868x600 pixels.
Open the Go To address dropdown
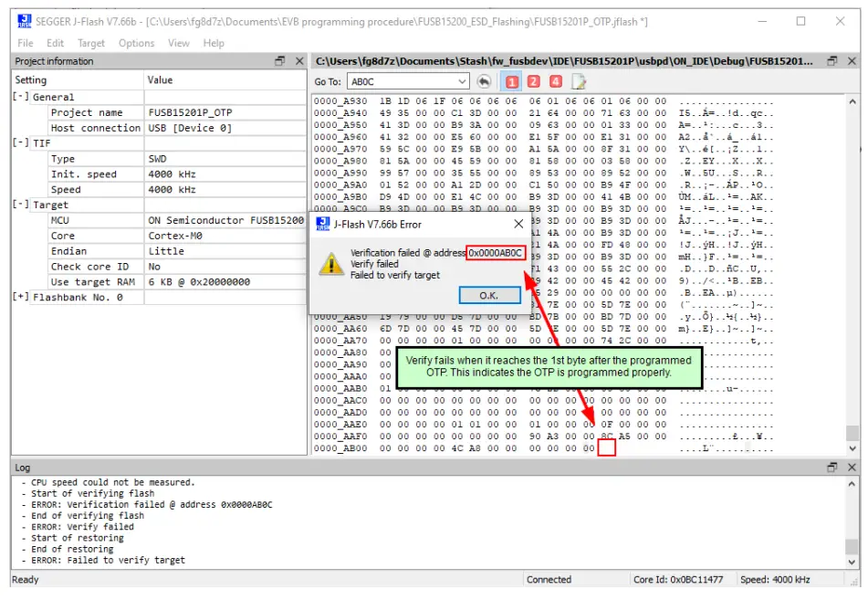click(462, 81)
